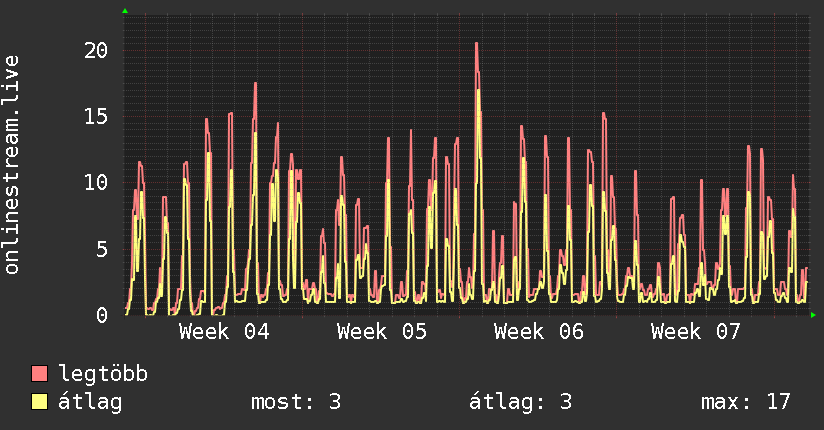This screenshot has width=824, height=430.
Task: Click the green arrow at x-axis right end
Action: pyautogui.click(x=813, y=315)
